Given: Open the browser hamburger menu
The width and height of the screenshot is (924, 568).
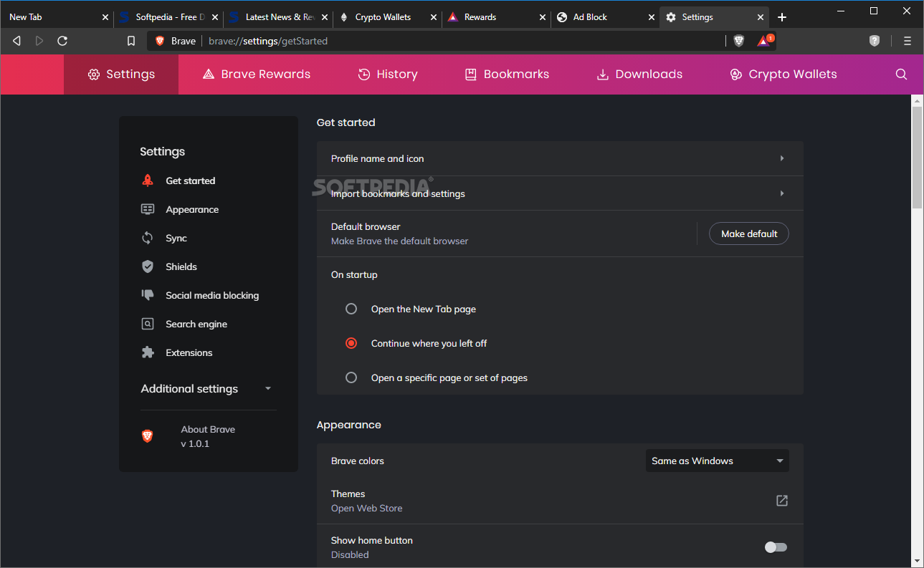Looking at the screenshot, I should pyautogui.click(x=908, y=41).
